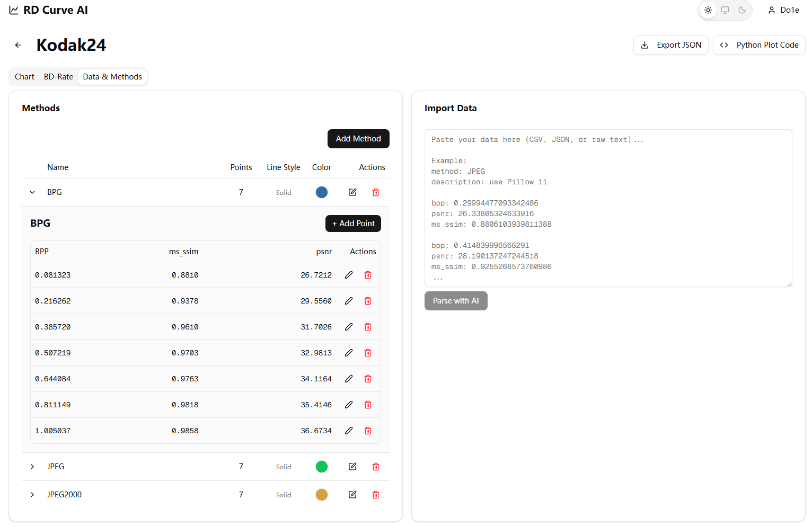The image size is (812, 527).
Task: Click the blue BPG color swatch
Action: (322, 192)
